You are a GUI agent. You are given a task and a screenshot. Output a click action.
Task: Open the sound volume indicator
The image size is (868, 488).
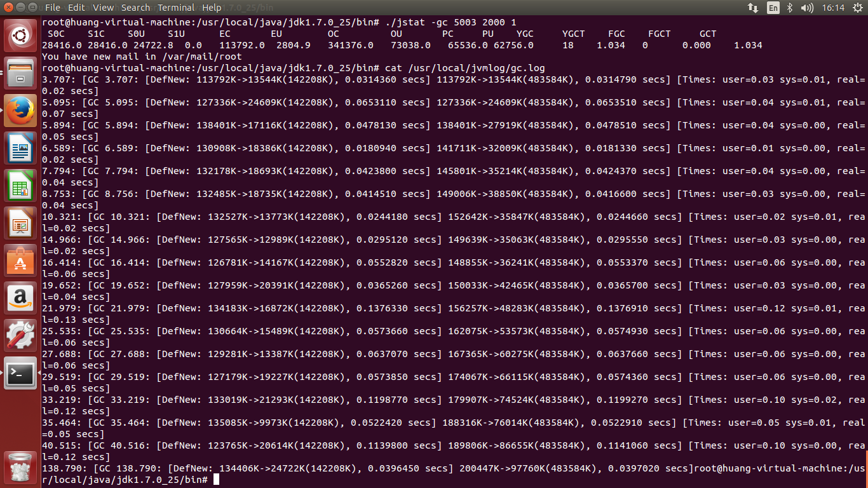pos(807,8)
